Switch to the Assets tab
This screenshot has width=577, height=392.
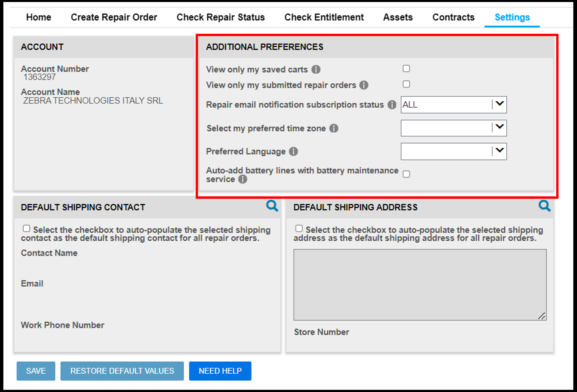(x=398, y=17)
